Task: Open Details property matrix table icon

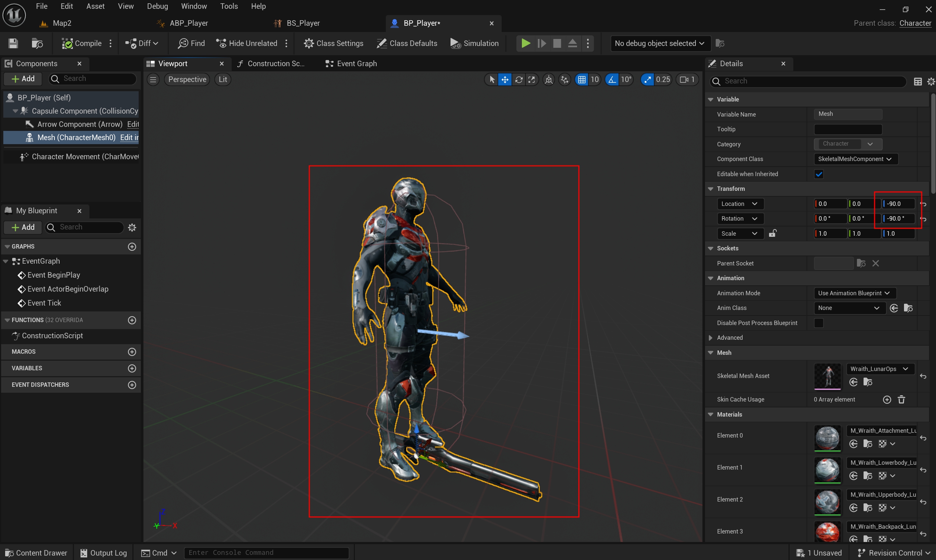Action: tap(918, 82)
